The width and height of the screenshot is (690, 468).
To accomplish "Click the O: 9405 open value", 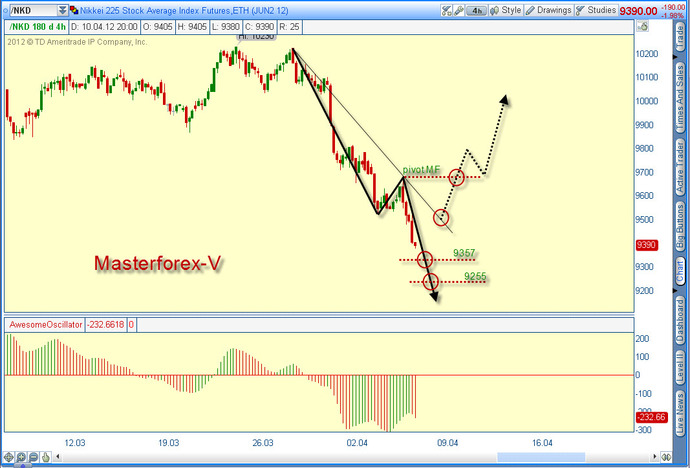I will point(158,27).
